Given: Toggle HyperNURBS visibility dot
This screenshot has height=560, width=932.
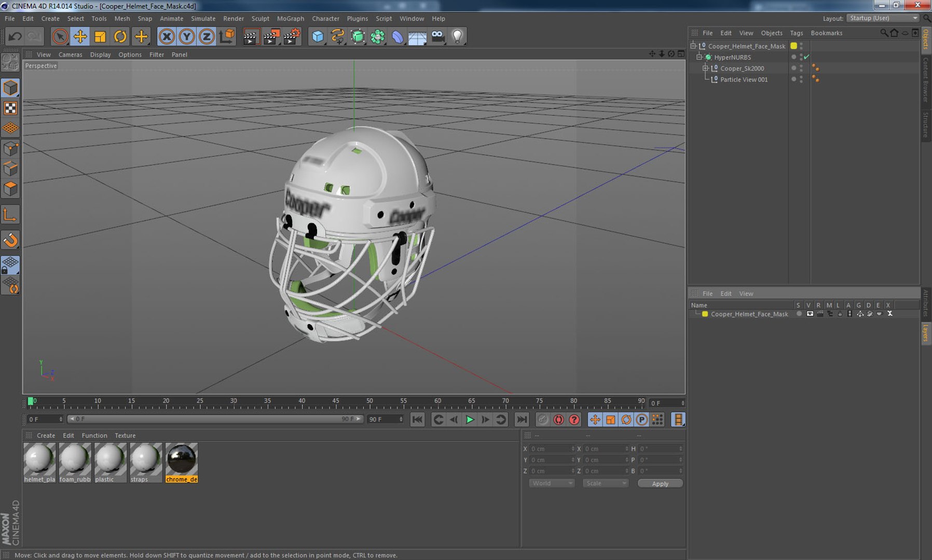Looking at the screenshot, I should [x=793, y=57].
